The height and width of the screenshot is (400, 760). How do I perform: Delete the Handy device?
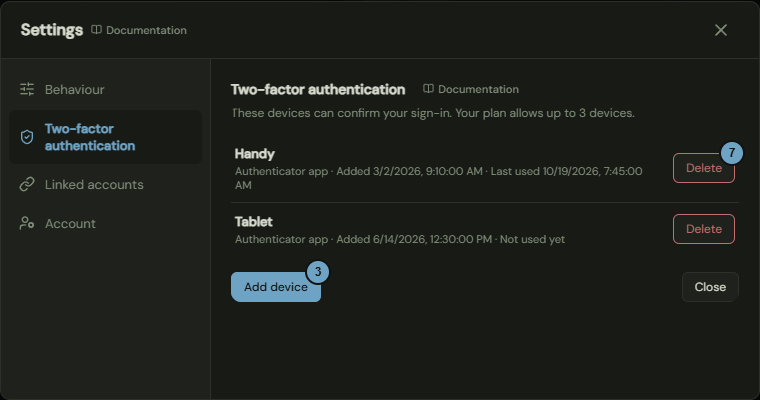click(x=704, y=168)
